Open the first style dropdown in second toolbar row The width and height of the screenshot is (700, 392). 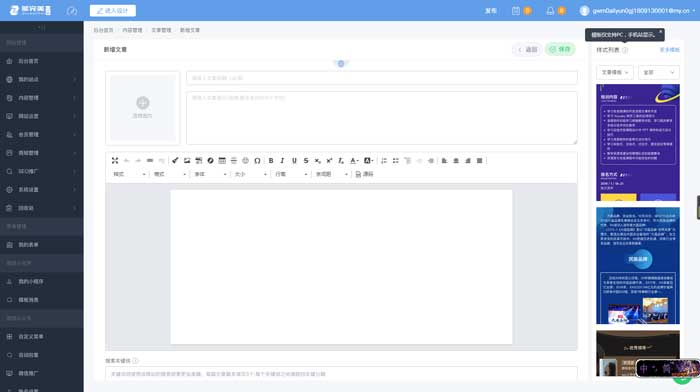coord(129,174)
